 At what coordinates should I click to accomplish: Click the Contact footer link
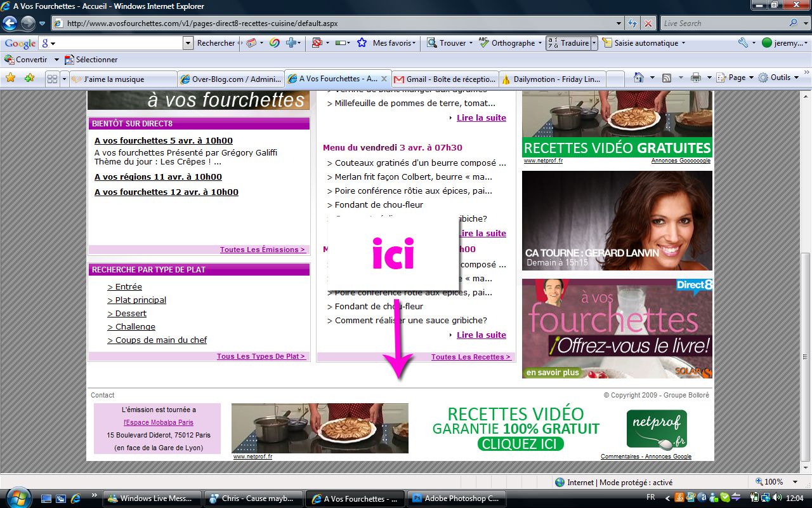(x=103, y=395)
